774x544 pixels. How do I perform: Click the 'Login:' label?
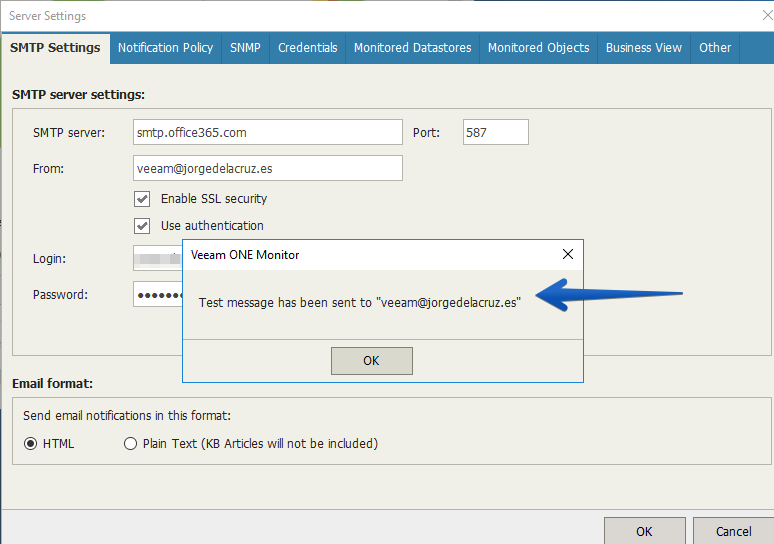pos(49,259)
